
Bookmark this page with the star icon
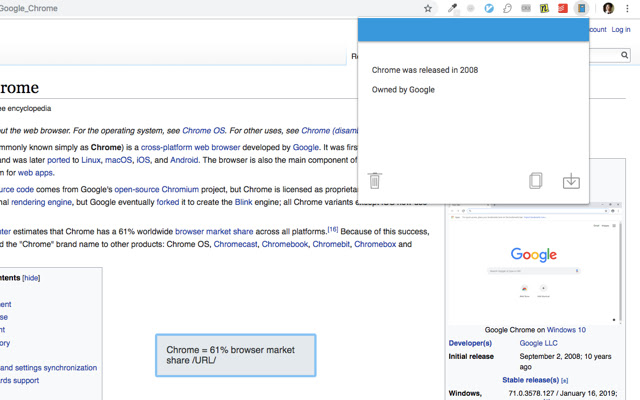427,8
